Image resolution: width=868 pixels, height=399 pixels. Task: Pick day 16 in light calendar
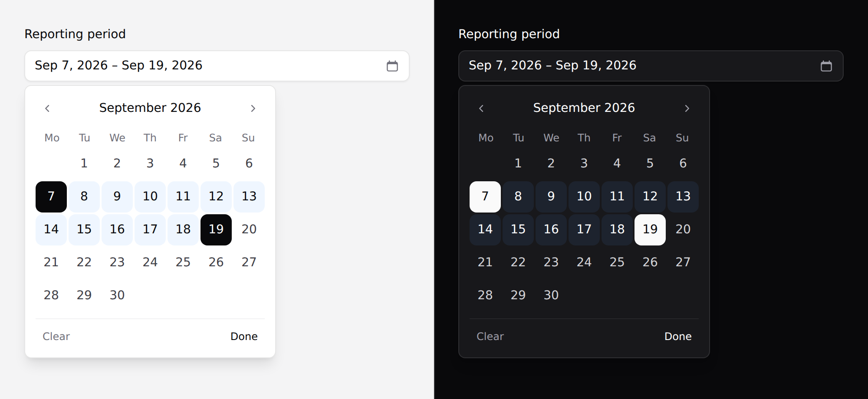tap(117, 230)
